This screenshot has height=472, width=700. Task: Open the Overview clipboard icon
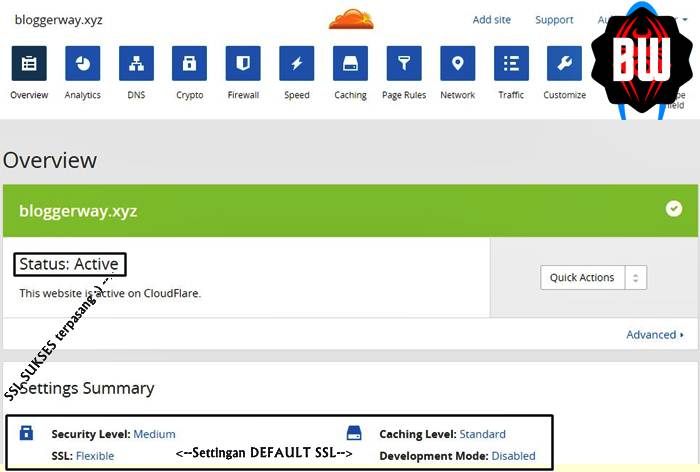(x=29, y=63)
